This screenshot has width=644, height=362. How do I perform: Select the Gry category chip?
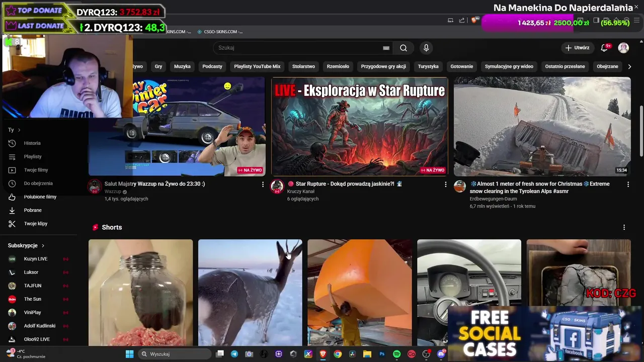tap(158, 66)
